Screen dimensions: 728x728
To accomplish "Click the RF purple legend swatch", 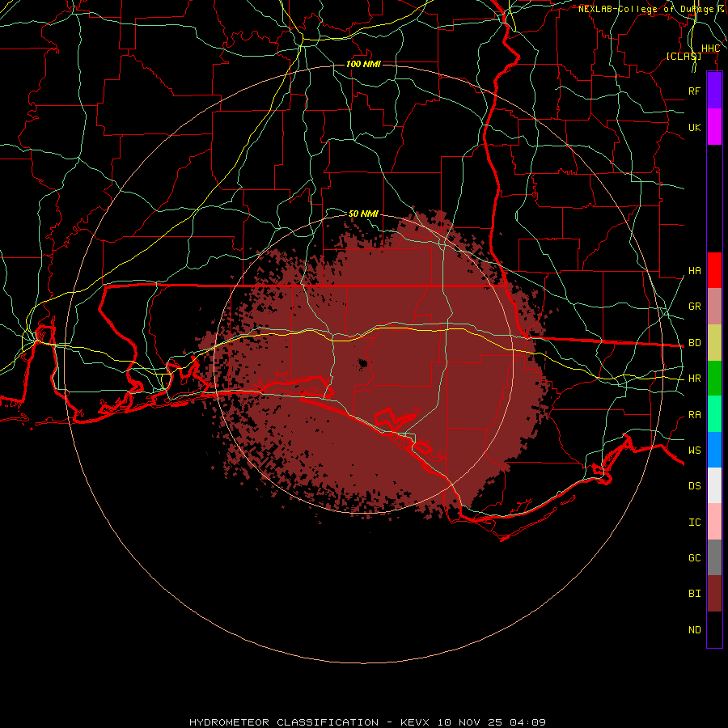I will click(x=714, y=91).
